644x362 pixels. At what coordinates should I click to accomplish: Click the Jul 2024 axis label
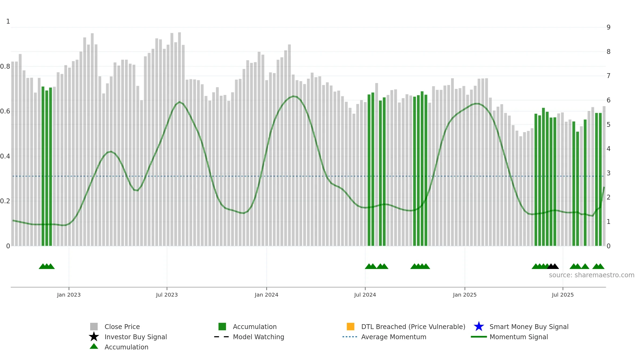(365, 295)
